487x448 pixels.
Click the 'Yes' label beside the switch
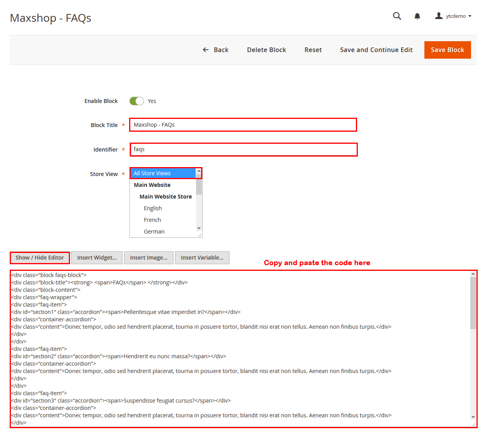tap(152, 101)
